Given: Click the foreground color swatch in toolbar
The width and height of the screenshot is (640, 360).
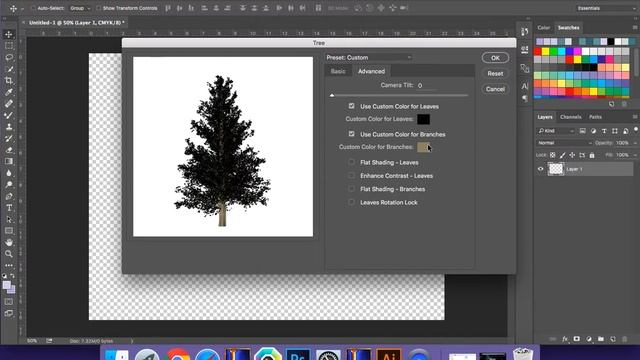Looking at the screenshot, I should click(7, 285).
